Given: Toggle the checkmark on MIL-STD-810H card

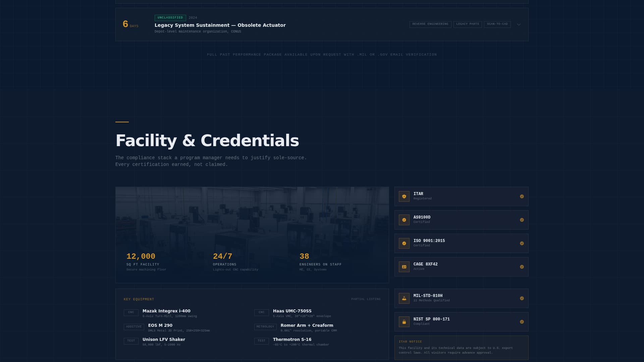Looking at the screenshot, I should 522,298.
